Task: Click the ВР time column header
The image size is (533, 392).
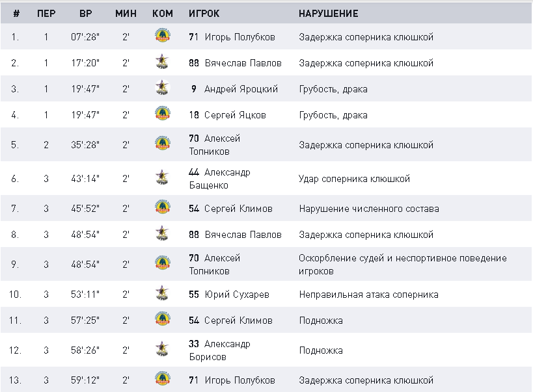Action: point(86,14)
